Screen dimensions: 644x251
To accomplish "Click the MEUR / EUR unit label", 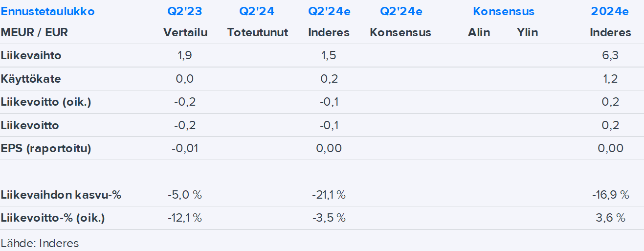I will pyautogui.click(x=34, y=32).
